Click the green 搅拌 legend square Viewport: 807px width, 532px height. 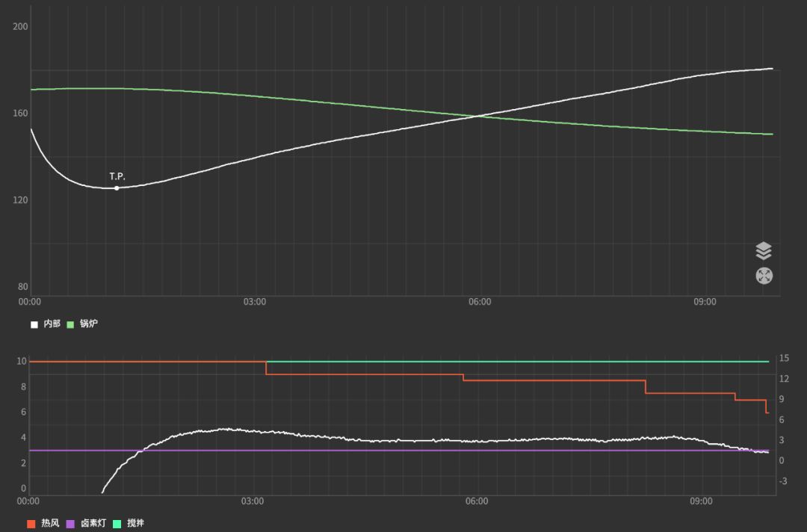(117, 524)
